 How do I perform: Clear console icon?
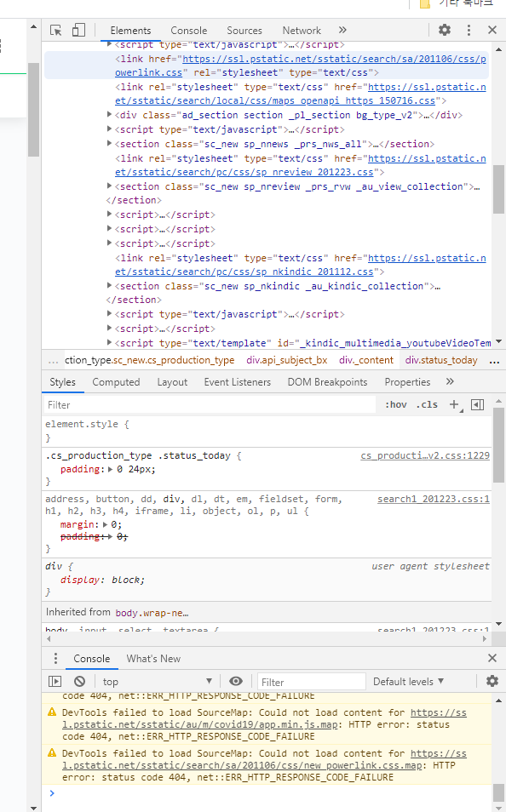(79, 682)
